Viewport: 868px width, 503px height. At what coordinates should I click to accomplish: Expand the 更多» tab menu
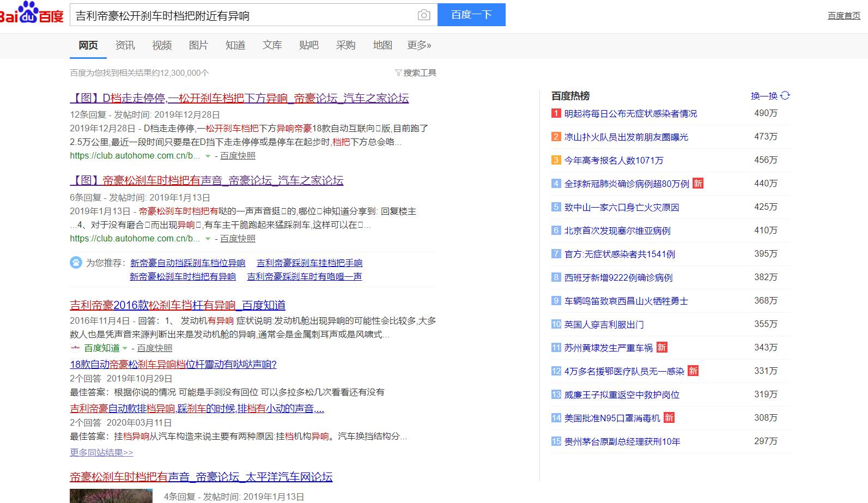(419, 45)
